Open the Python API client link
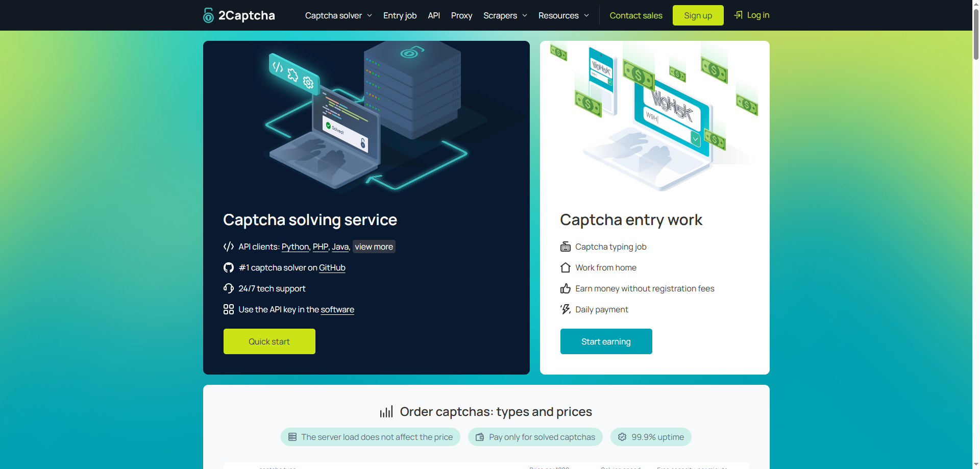This screenshot has height=469, width=980. point(295,247)
